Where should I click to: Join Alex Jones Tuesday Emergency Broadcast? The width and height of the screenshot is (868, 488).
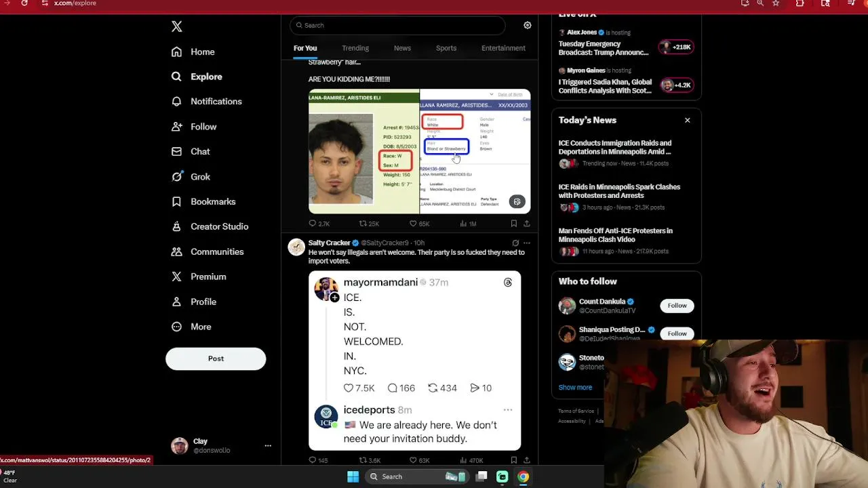604,48
